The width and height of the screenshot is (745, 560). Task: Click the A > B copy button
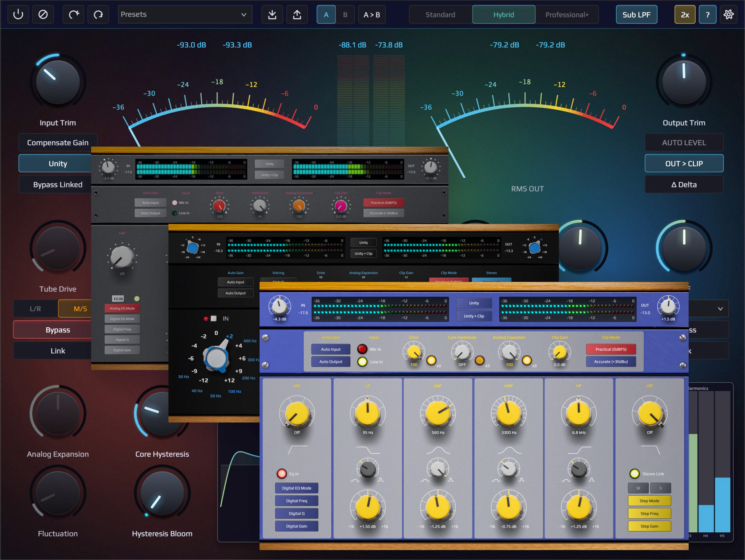[x=372, y=15]
